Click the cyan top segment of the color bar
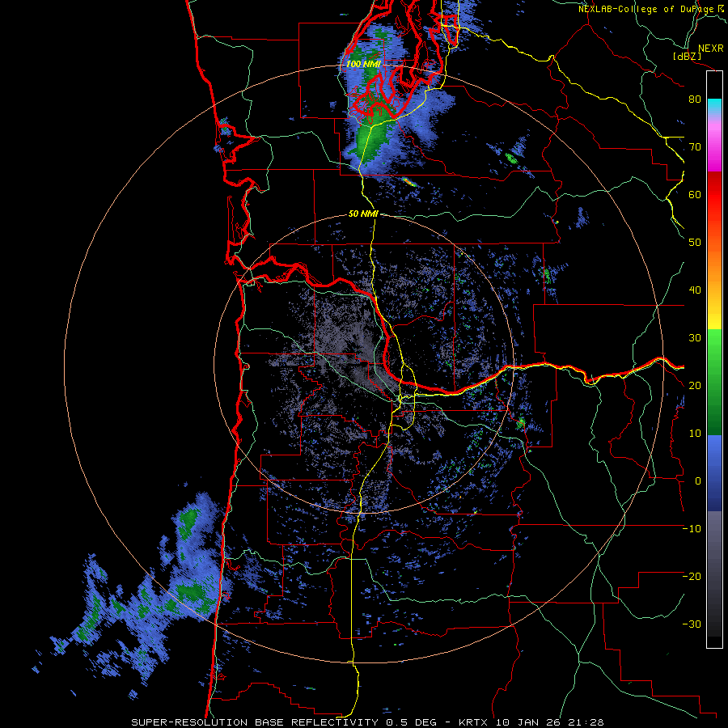This screenshot has height=728, width=728. click(714, 107)
